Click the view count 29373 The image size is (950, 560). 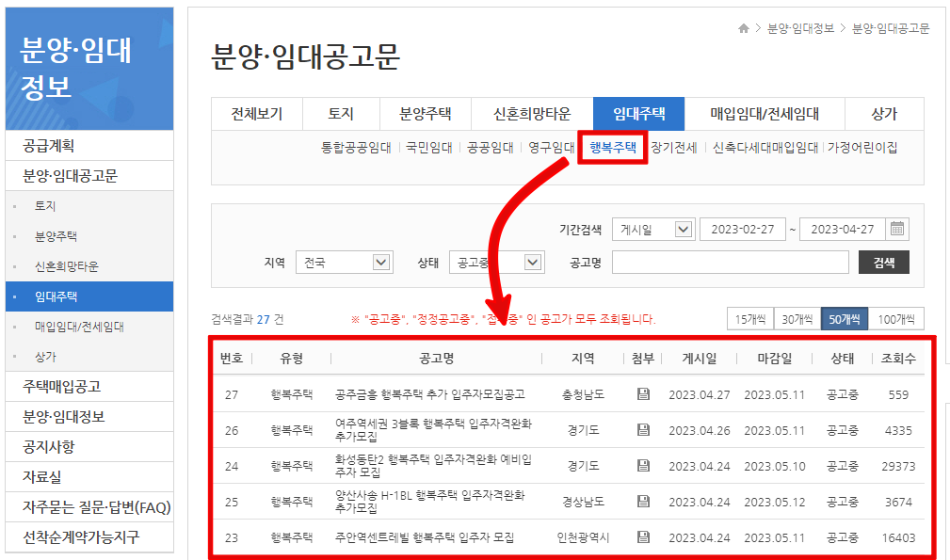(898, 466)
